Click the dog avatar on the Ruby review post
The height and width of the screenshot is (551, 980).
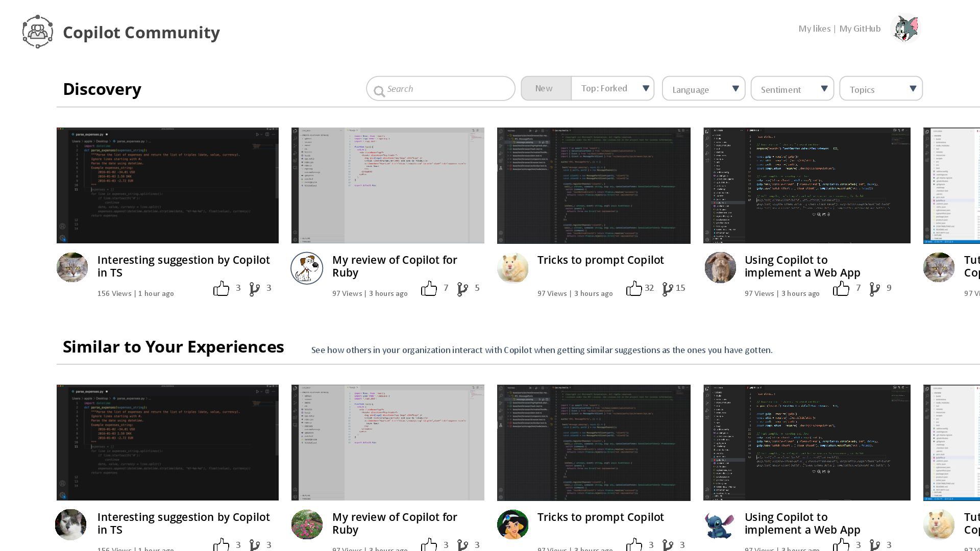307,267
